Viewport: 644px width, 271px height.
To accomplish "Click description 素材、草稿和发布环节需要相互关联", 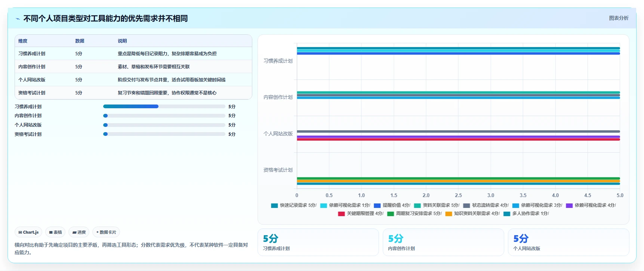I will 154,67.
